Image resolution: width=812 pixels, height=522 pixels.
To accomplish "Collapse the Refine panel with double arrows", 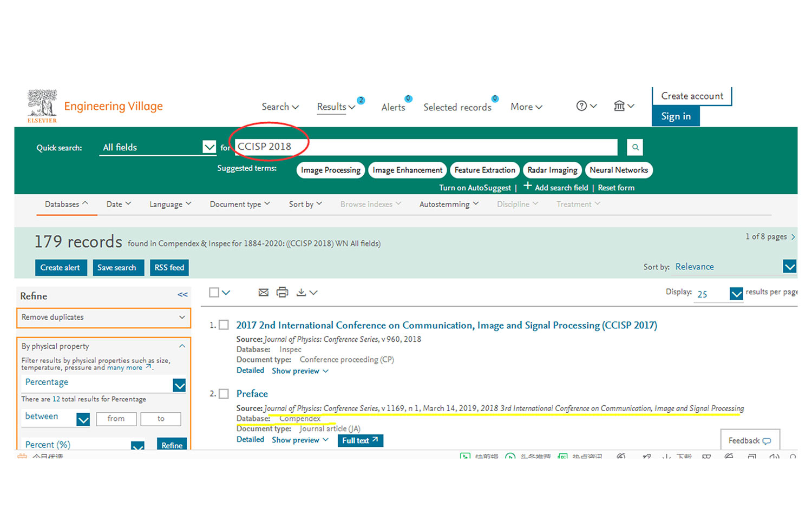I will click(x=182, y=295).
